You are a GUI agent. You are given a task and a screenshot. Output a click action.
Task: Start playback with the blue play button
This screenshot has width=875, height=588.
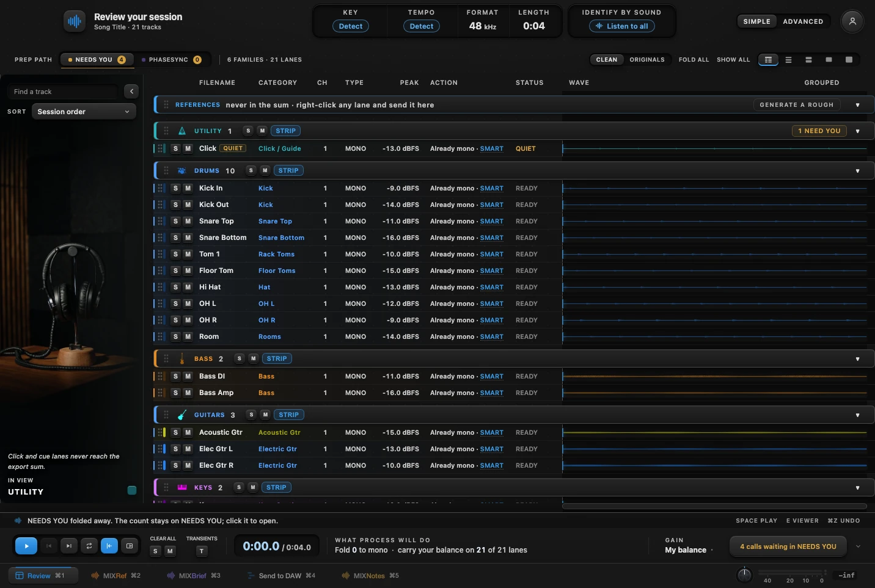pos(26,546)
